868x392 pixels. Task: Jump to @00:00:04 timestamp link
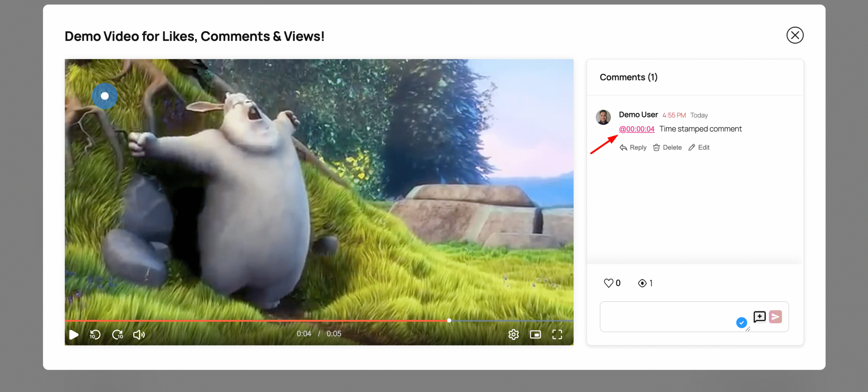pyautogui.click(x=636, y=129)
